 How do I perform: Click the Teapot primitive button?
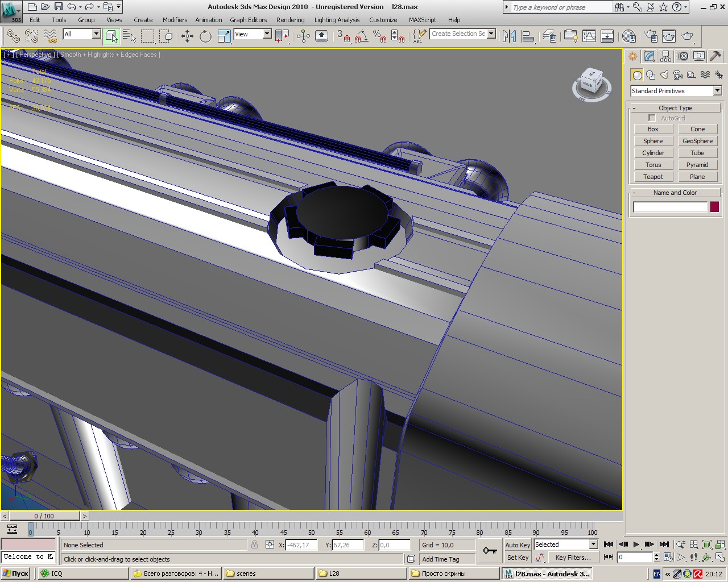(653, 177)
